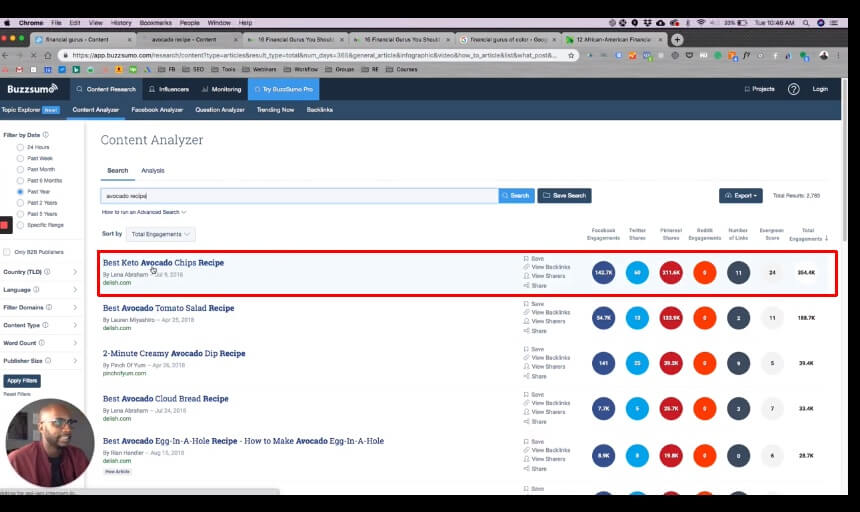
Task: Open the Backlinks tab
Action: pyautogui.click(x=320, y=110)
